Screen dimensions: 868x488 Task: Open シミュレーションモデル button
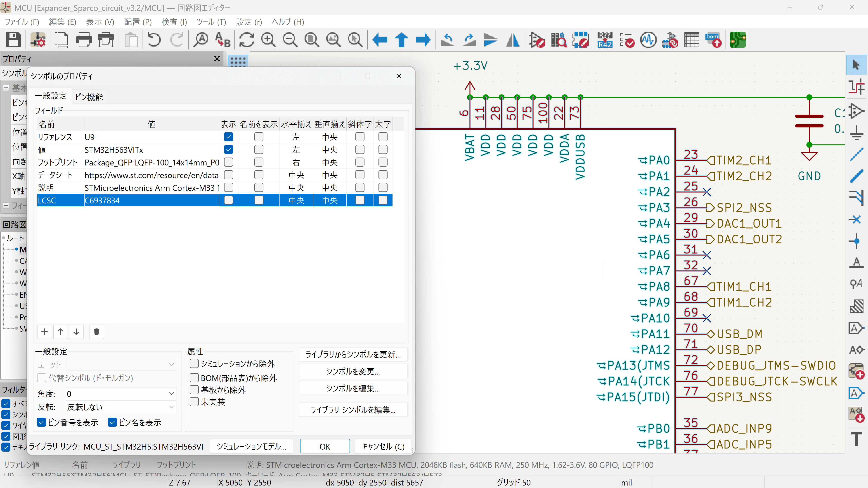click(251, 447)
